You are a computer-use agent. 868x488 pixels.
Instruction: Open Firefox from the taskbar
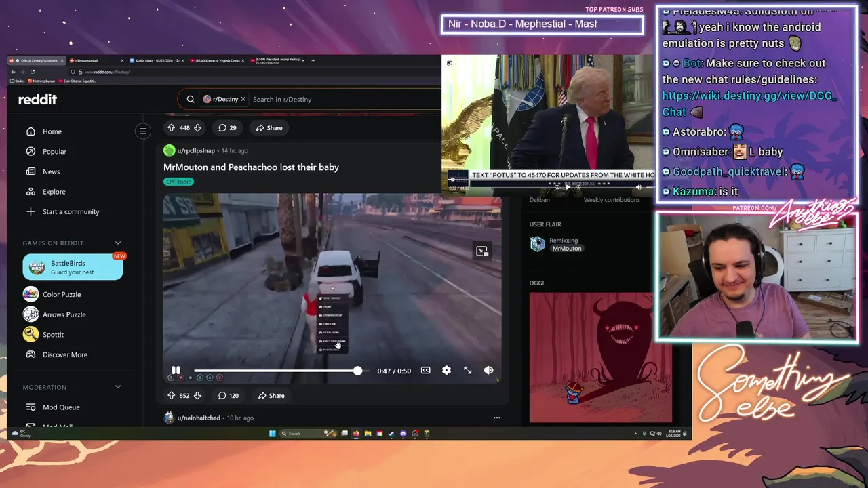point(356,434)
